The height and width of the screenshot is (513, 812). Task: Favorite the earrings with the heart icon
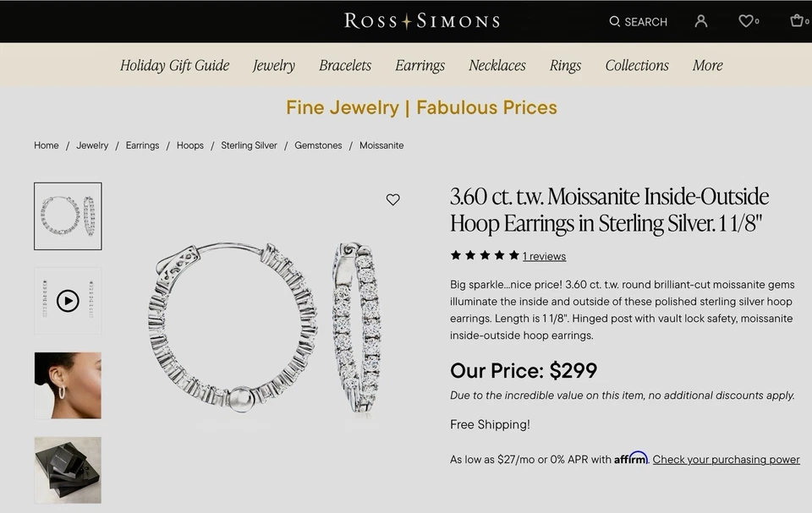392,199
